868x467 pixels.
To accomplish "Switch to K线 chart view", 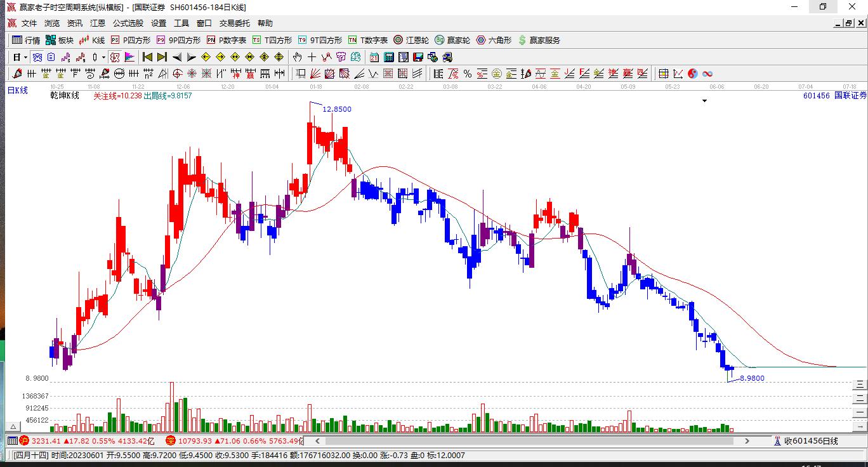I will (x=92, y=40).
